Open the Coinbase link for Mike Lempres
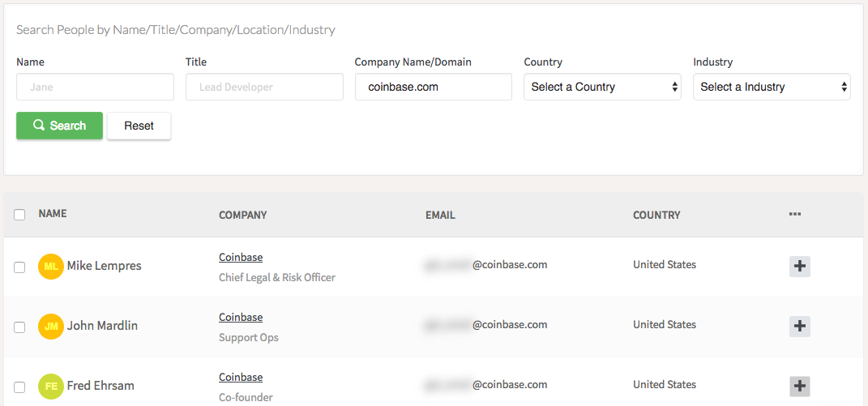The height and width of the screenshot is (406, 868). pyautogui.click(x=241, y=258)
